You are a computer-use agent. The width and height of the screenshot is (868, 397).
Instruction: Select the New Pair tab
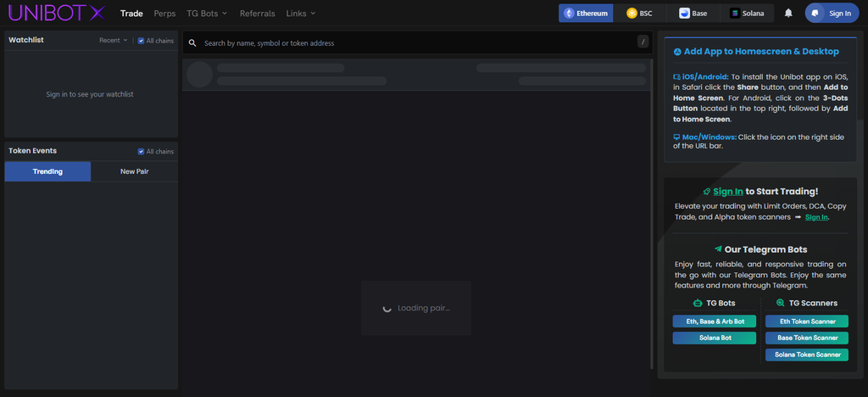click(x=135, y=171)
